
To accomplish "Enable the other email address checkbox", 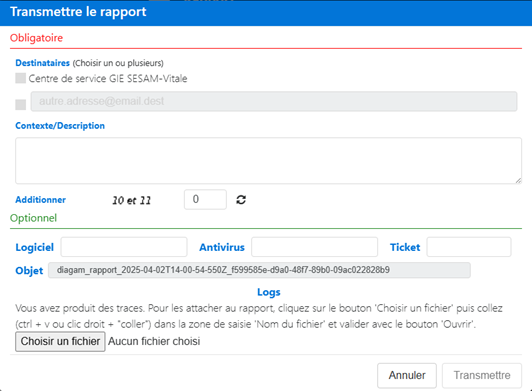I will pyautogui.click(x=21, y=105).
